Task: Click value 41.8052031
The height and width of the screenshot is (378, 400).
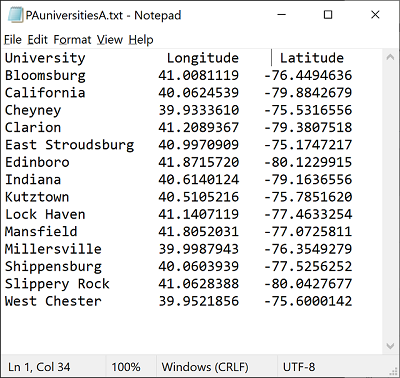Action: click(199, 231)
